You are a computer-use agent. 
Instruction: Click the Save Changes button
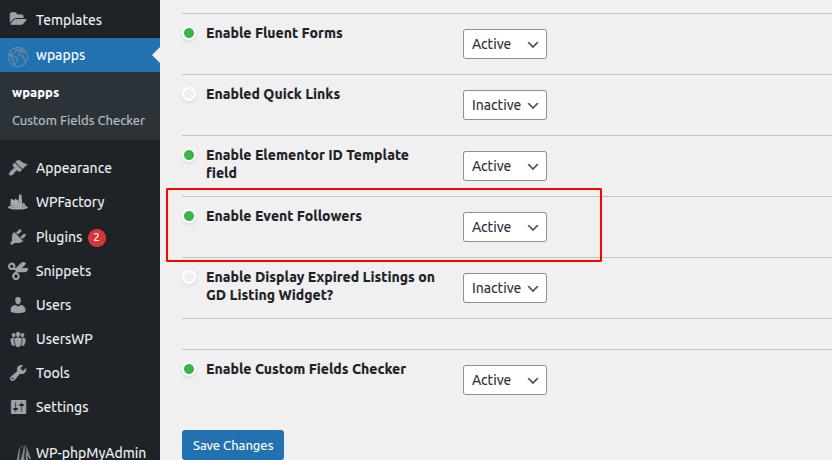point(233,445)
